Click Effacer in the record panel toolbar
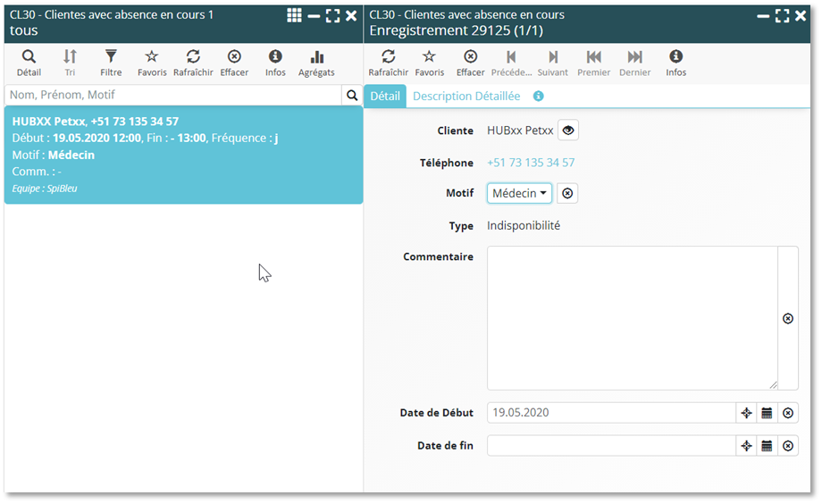 click(x=470, y=63)
